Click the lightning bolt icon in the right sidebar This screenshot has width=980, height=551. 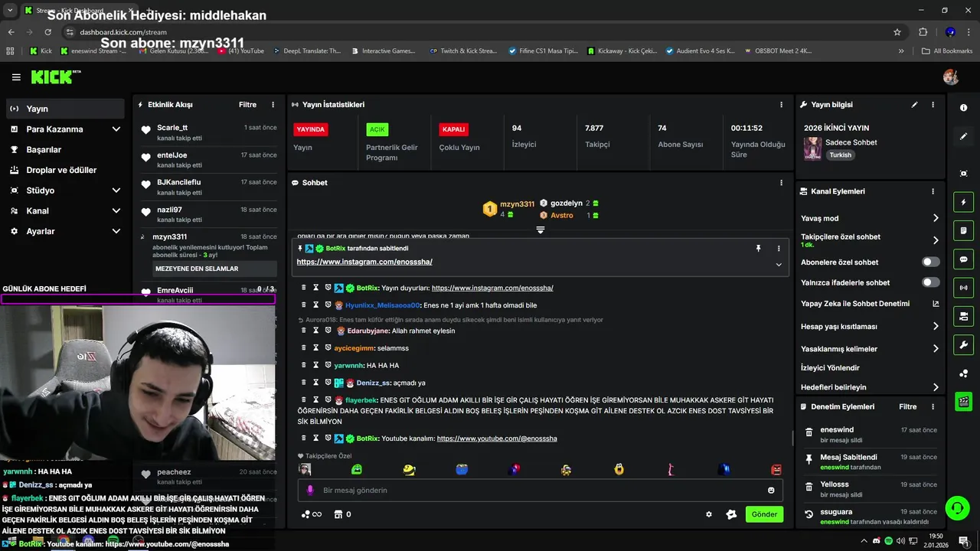coord(963,203)
